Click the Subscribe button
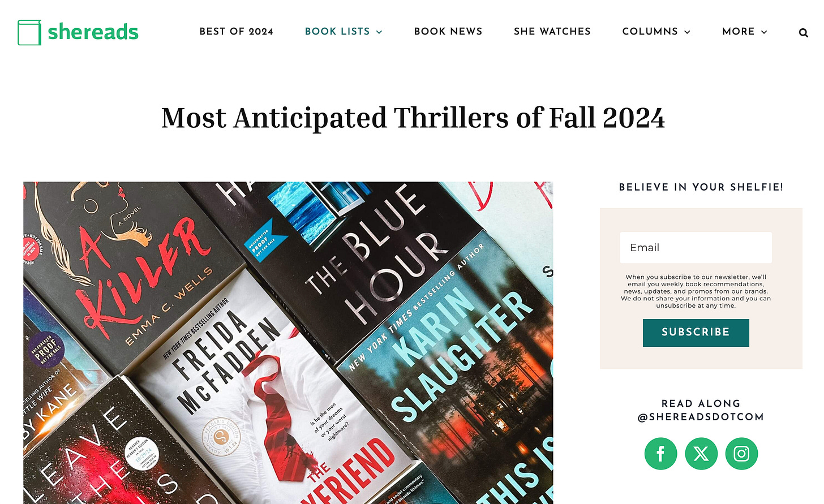The width and height of the screenshot is (824, 504). point(696,333)
